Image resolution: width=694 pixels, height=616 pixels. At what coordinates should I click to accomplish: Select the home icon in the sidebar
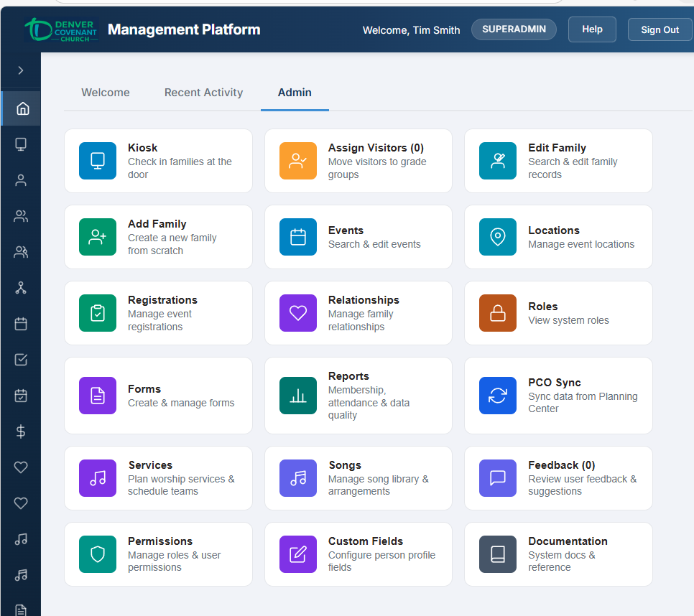pos(20,108)
